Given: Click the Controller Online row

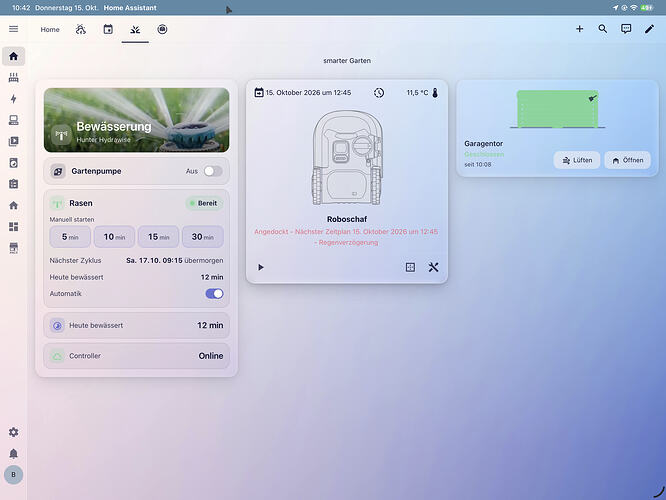Looking at the screenshot, I should click(x=136, y=356).
